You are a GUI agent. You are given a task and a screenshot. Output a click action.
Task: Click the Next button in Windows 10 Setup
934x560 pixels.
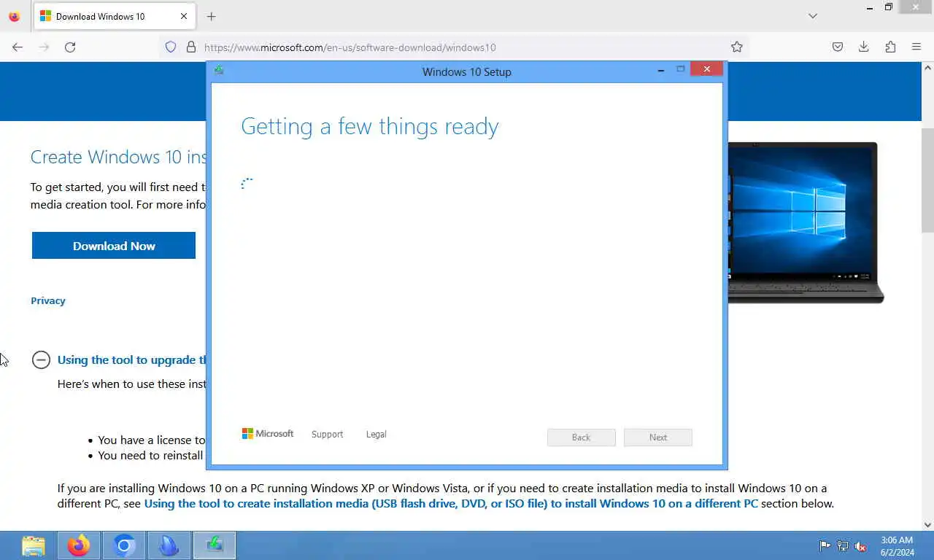click(658, 437)
